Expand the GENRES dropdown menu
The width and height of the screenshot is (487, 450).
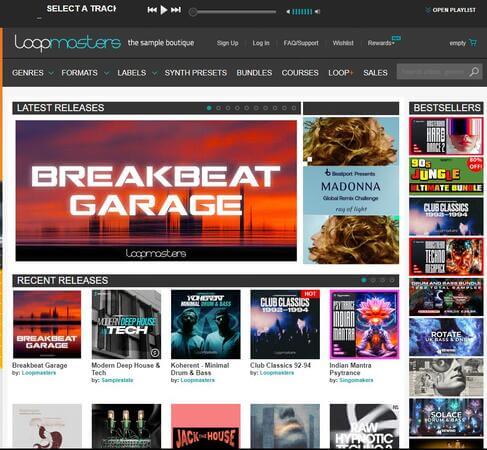click(32, 73)
